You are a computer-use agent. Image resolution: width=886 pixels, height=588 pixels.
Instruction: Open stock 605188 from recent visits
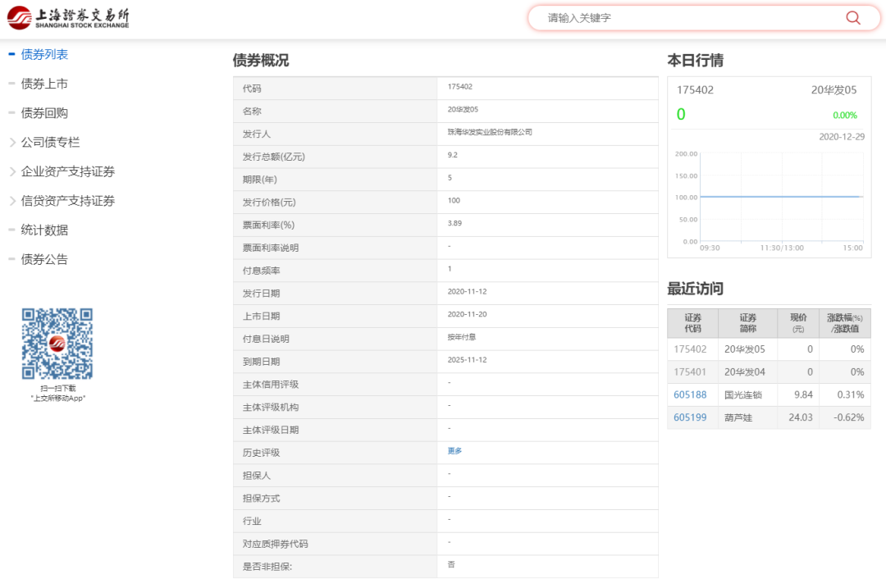(x=690, y=395)
